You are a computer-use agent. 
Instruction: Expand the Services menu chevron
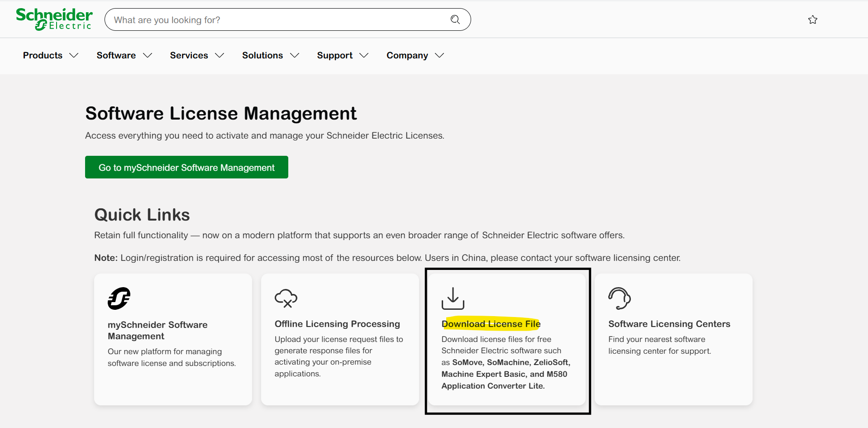(x=219, y=55)
